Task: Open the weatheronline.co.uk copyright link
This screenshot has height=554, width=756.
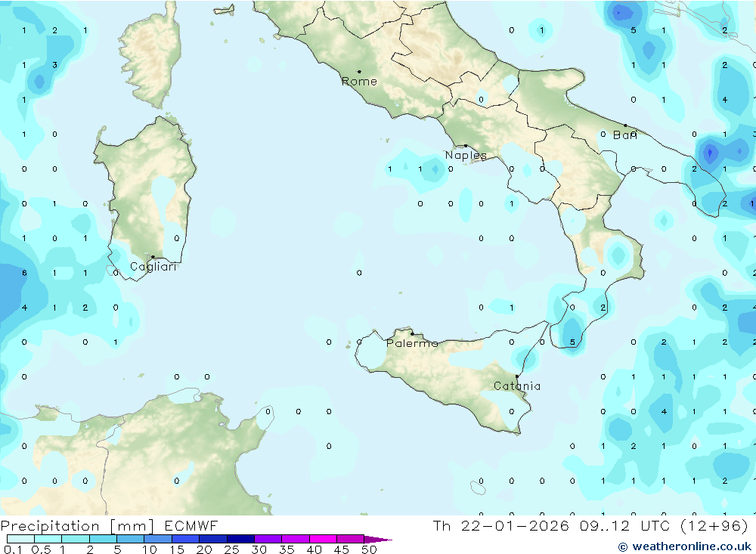Action: coord(685,546)
